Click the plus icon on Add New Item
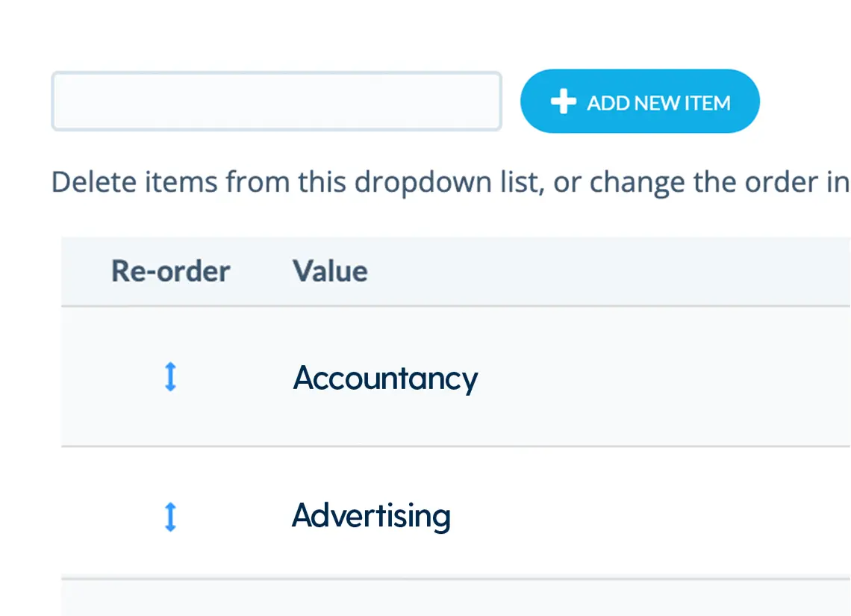Screen dimensions: 851x616 pyautogui.click(x=563, y=102)
